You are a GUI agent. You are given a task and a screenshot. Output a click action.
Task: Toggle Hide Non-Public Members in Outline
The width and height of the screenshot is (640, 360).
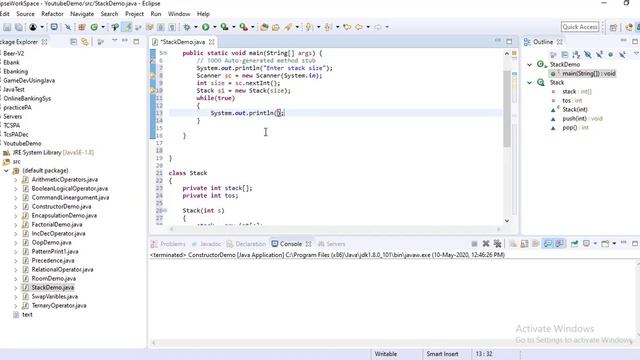(611, 54)
